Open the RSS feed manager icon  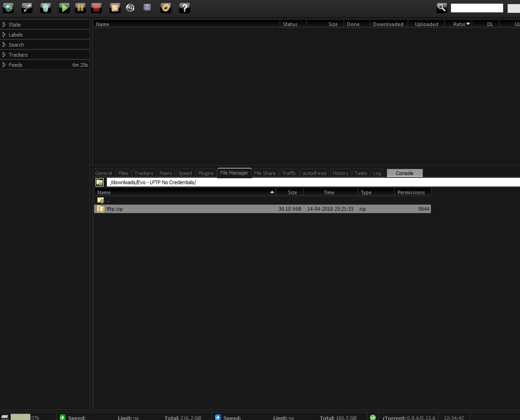(115, 8)
